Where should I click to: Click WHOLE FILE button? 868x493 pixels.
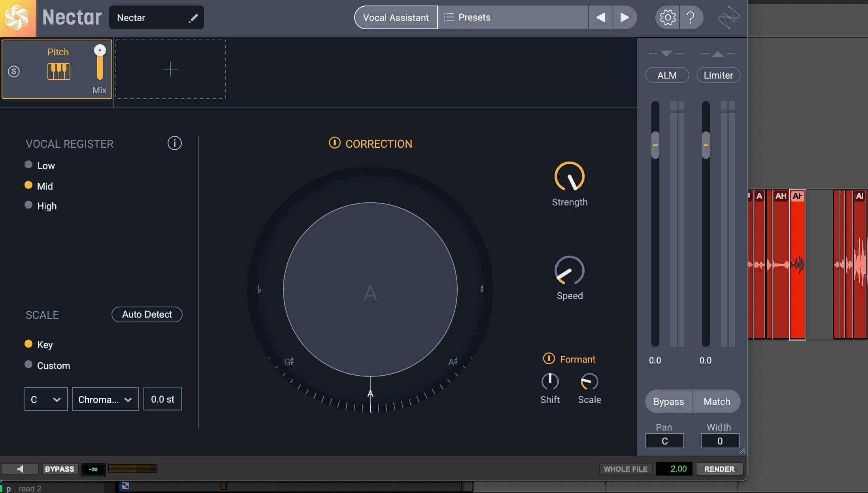point(625,469)
